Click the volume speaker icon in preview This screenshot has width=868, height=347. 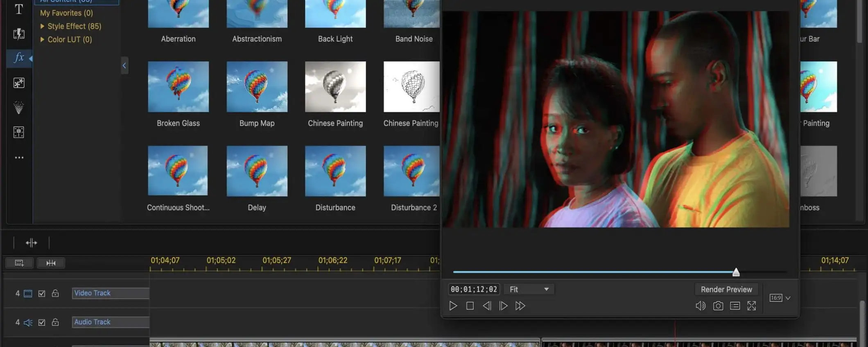[700, 306]
